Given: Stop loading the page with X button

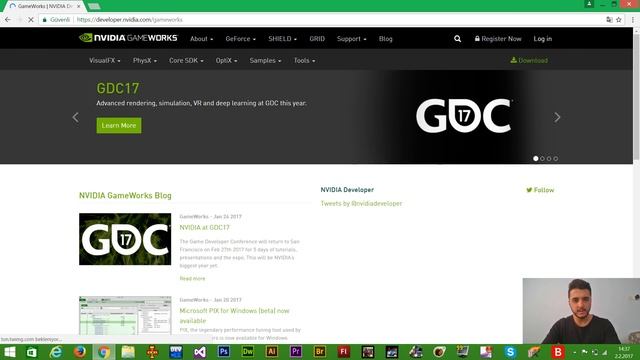Looking at the screenshot, I should pyautogui.click(x=31, y=20).
